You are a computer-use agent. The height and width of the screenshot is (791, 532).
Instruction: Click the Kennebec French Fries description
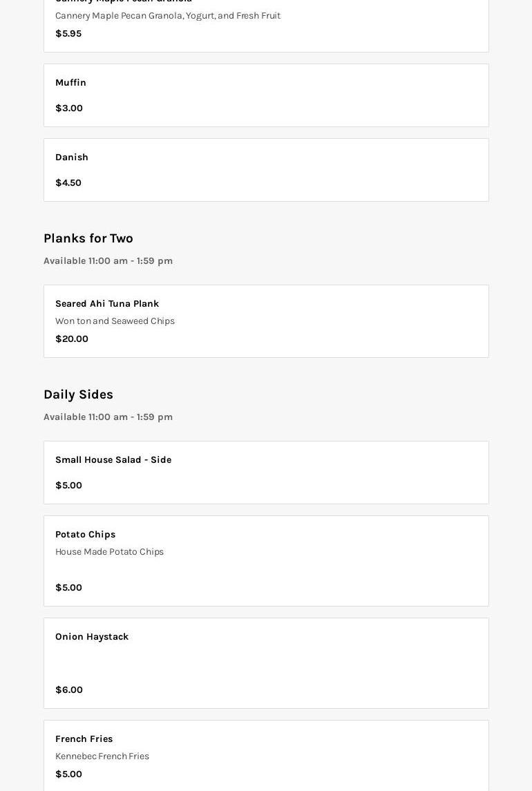(x=102, y=756)
